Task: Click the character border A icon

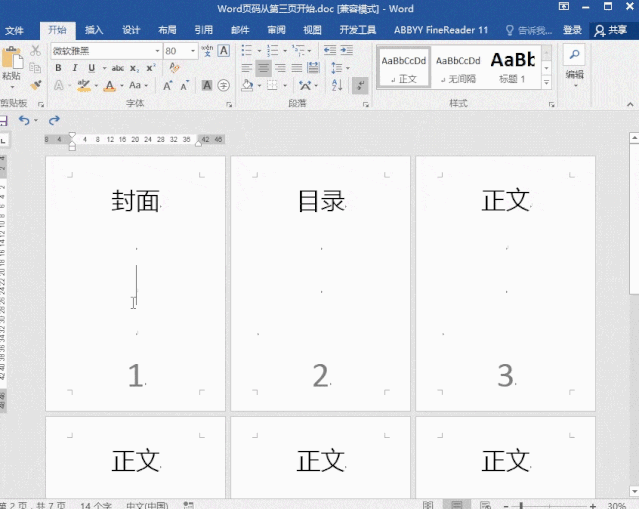Action: (223, 51)
